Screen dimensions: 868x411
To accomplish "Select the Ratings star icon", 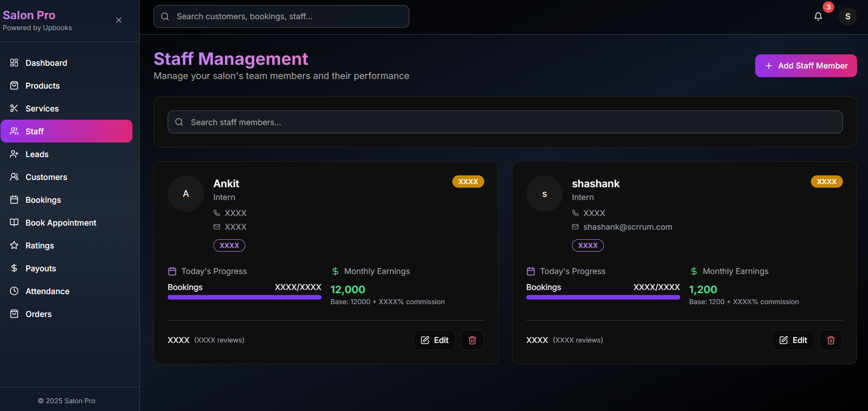I will coord(14,245).
